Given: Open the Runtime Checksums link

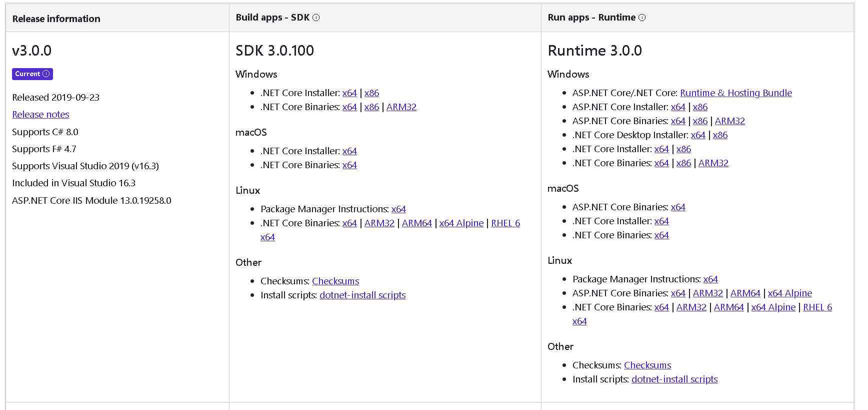Looking at the screenshot, I should coord(647,365).
